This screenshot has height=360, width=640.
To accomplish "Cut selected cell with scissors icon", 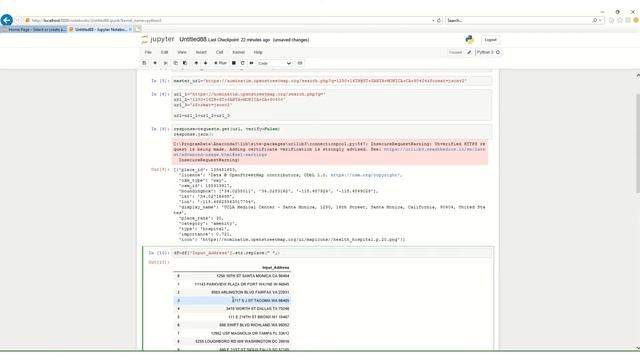I will 166,63.
